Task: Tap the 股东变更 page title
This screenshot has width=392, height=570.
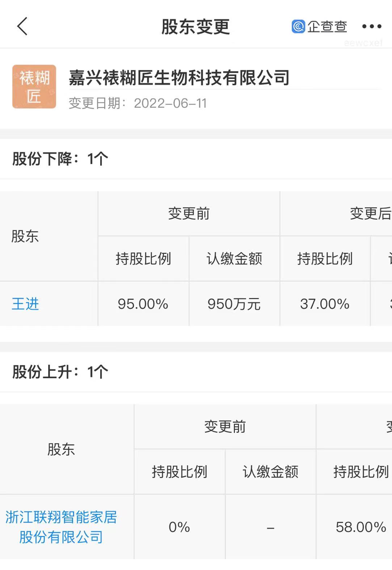Action: (x=195, y=27)
